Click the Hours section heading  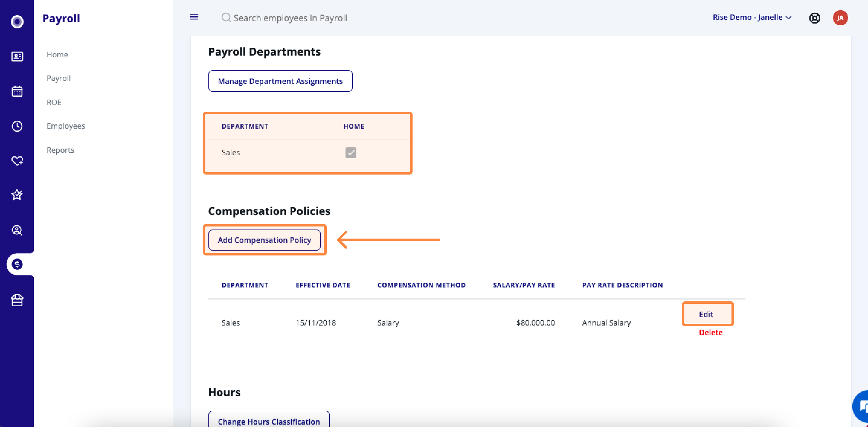[x=224, y=392]
